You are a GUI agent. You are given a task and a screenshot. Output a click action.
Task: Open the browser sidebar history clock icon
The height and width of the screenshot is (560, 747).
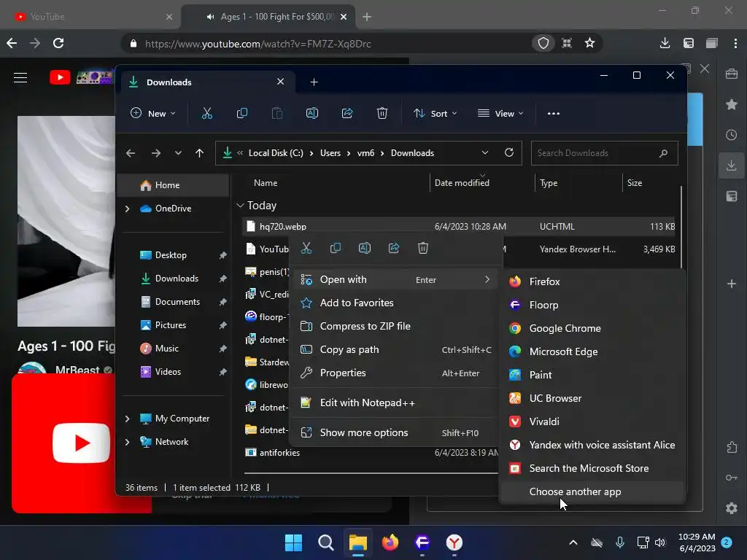[732, 135]
